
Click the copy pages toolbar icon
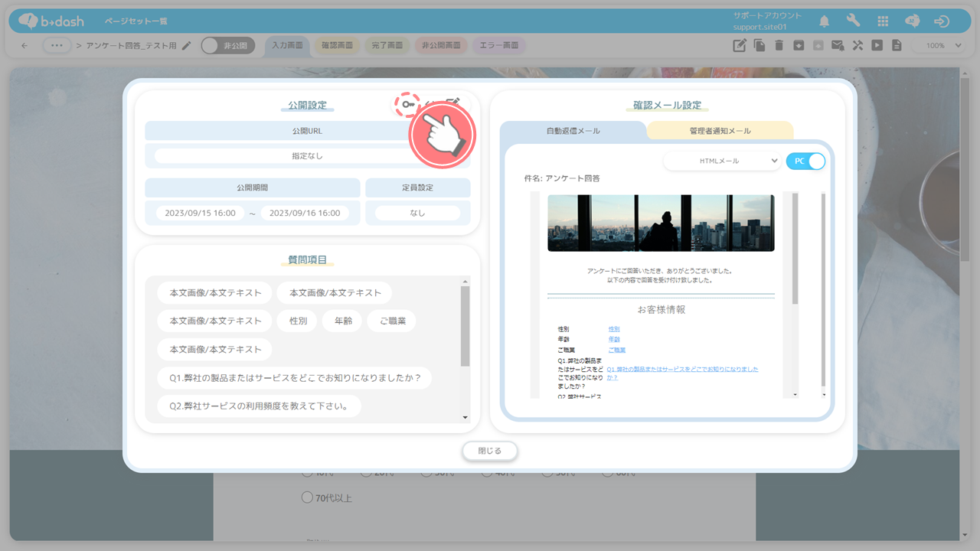pos(759,46)
